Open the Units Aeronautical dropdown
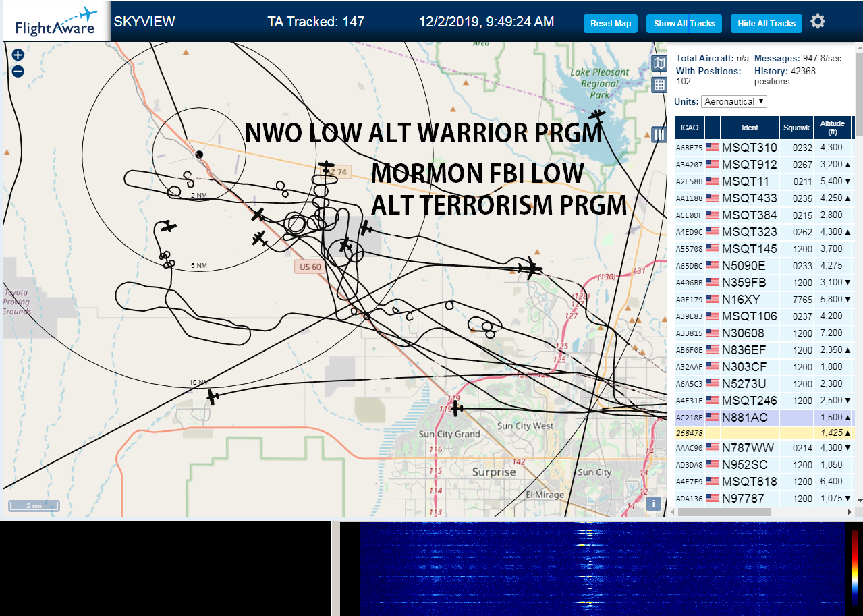The height and width of the screenshot is (616, 863). [734, 101]
